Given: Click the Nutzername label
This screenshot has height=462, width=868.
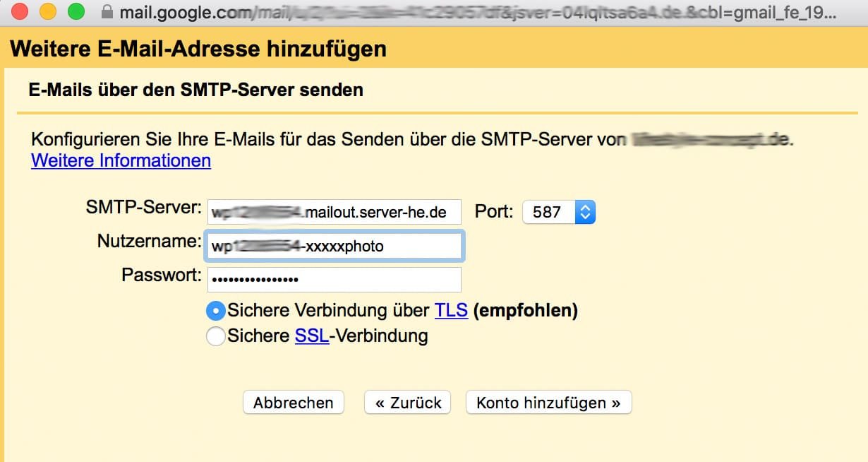Looking at the screenshot, I should pos(150,242).
